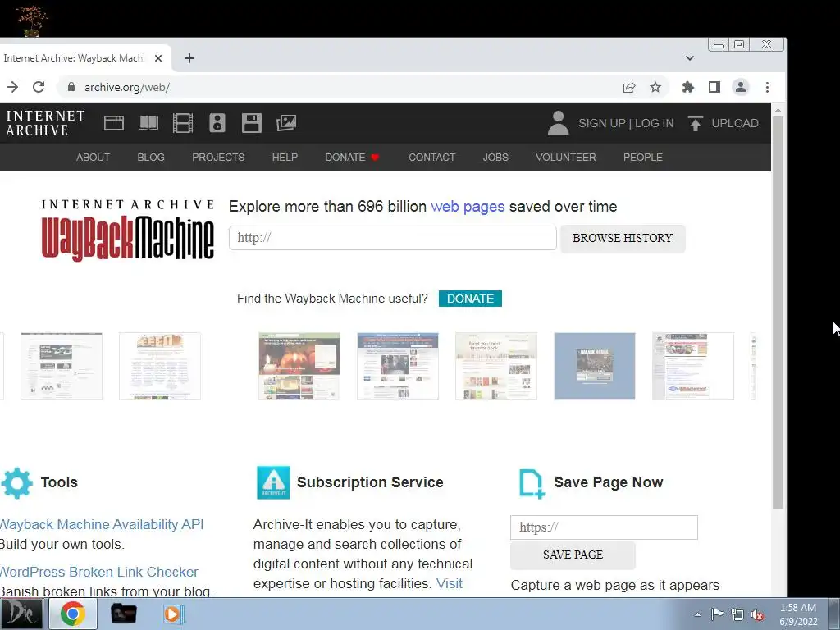Screen dimensions: 840x630
Task: Click the lock icon in address bar
Action: coord(71,87)
